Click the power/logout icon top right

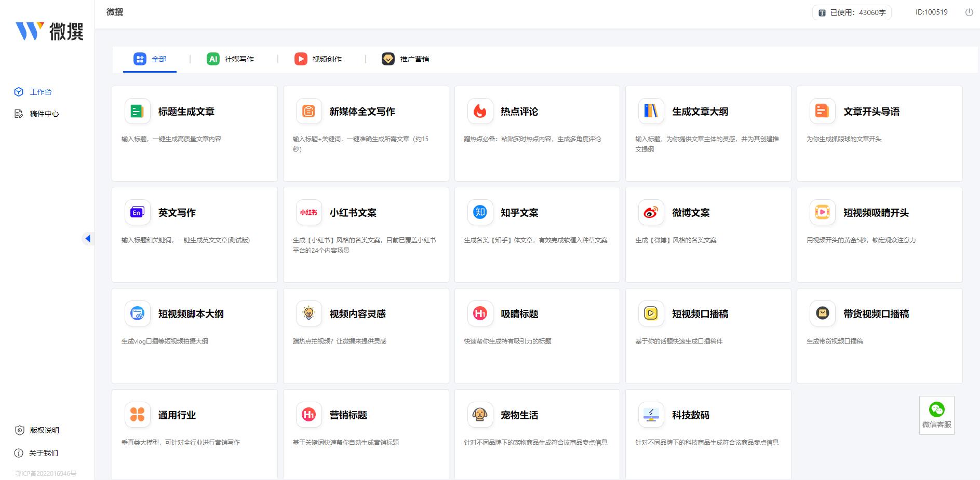[x=968, y=11]
